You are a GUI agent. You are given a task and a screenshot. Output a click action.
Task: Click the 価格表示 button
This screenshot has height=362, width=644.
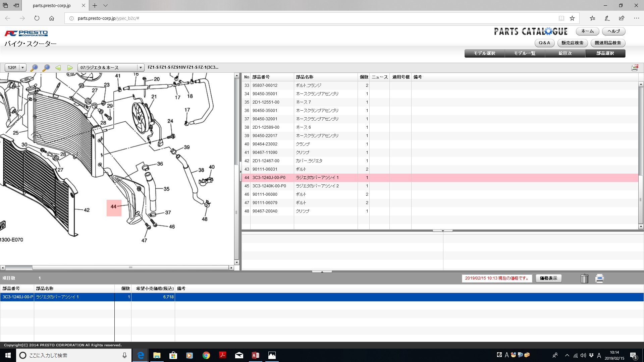548,278
